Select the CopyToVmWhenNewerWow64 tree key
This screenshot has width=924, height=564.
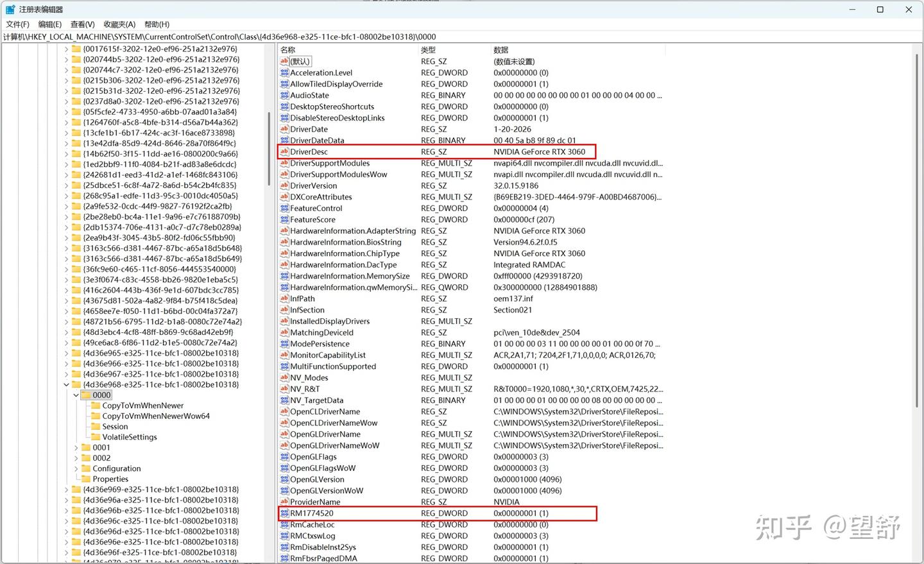[x=156, y=416]
